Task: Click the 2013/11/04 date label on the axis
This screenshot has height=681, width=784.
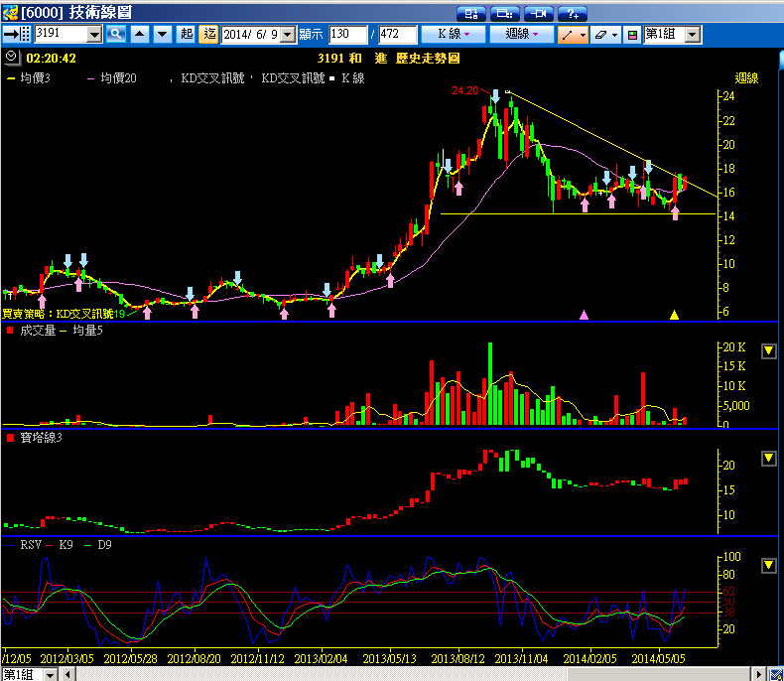Action: [x=521, y=659]
